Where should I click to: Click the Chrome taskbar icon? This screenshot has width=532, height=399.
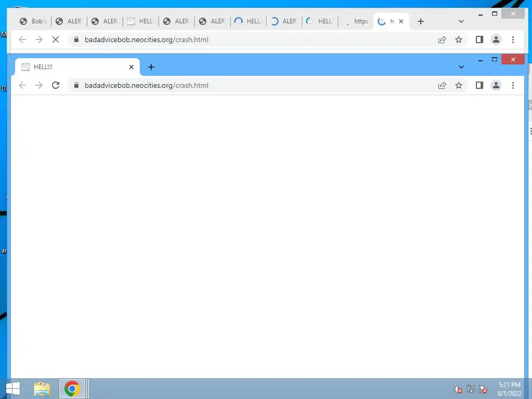point(72,389)
